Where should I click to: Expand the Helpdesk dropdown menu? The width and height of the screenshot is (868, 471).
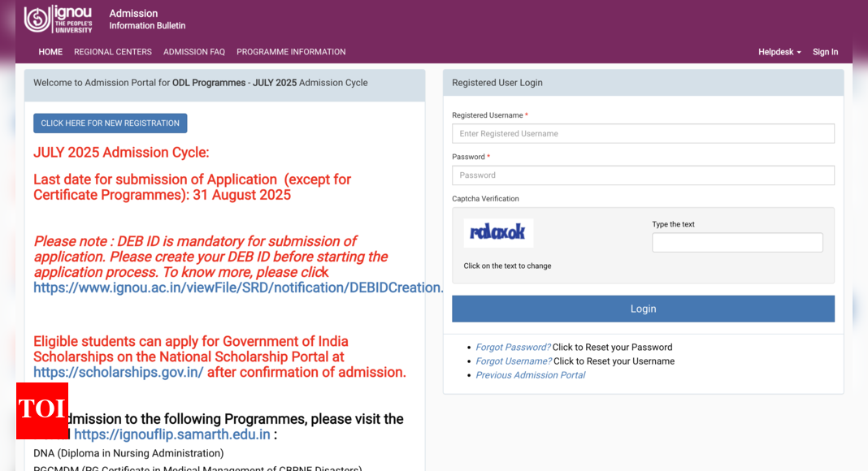779,52
